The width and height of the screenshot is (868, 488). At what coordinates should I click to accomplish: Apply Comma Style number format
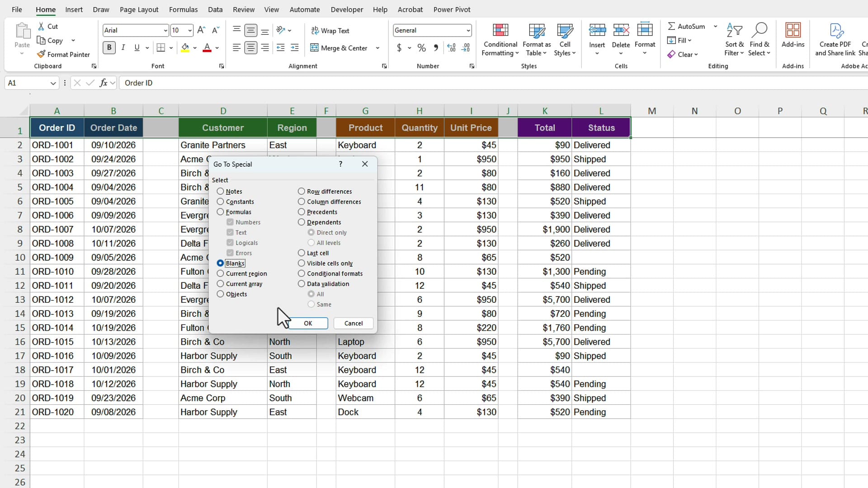click(x=436, y=47)
